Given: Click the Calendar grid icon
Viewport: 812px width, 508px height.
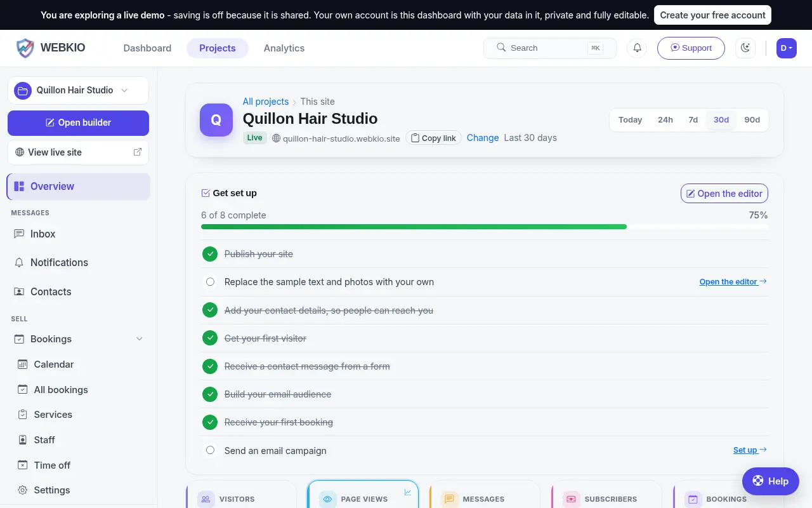Looking at the screenshot, I should (x=23, y=364).
